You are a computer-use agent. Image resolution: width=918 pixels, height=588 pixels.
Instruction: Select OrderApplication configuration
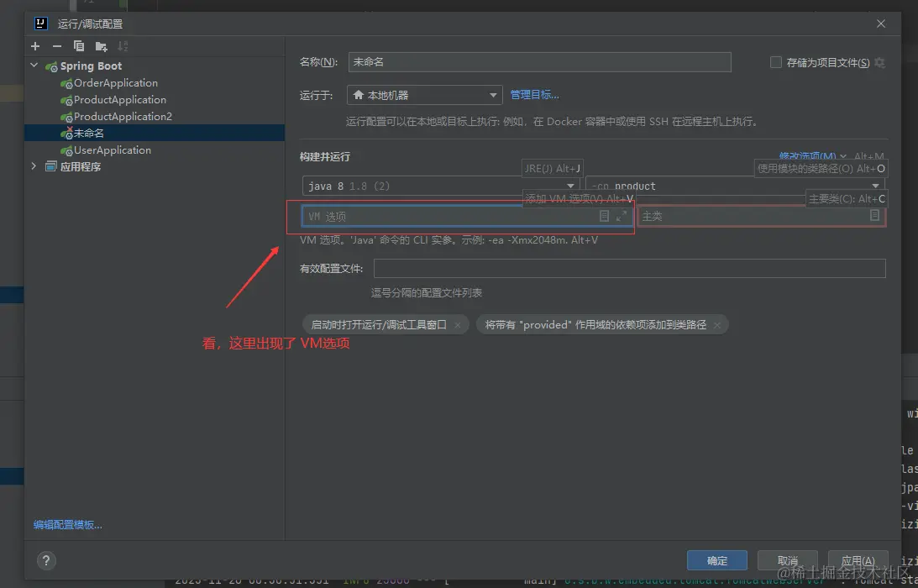pos(115,83)
